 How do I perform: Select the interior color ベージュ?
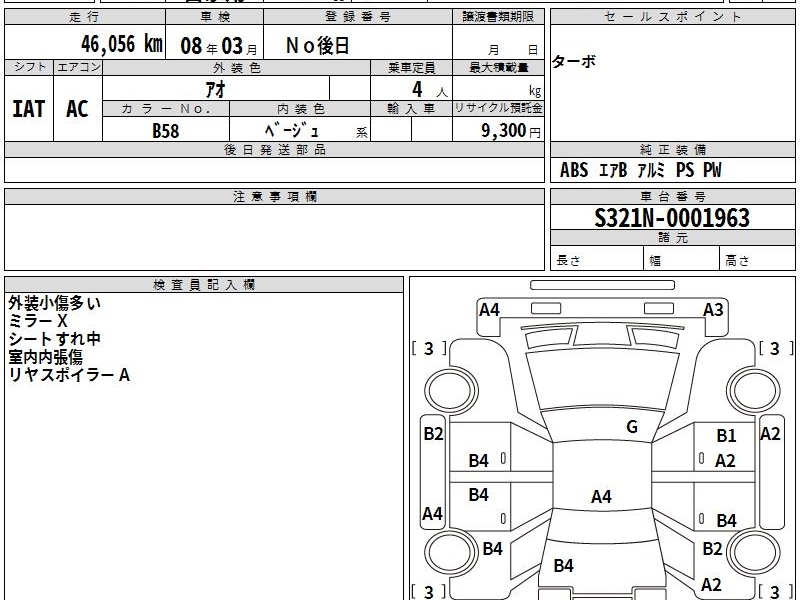pyautogui.click(x=292, y=131)
